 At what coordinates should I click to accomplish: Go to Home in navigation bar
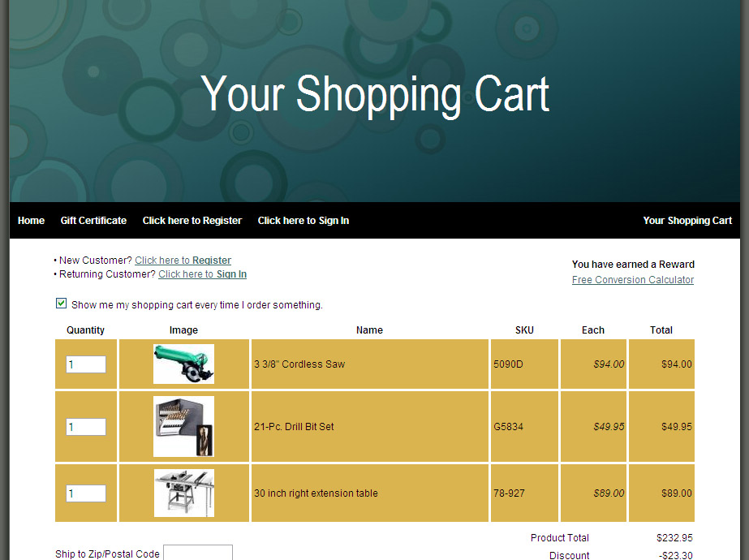31,221
